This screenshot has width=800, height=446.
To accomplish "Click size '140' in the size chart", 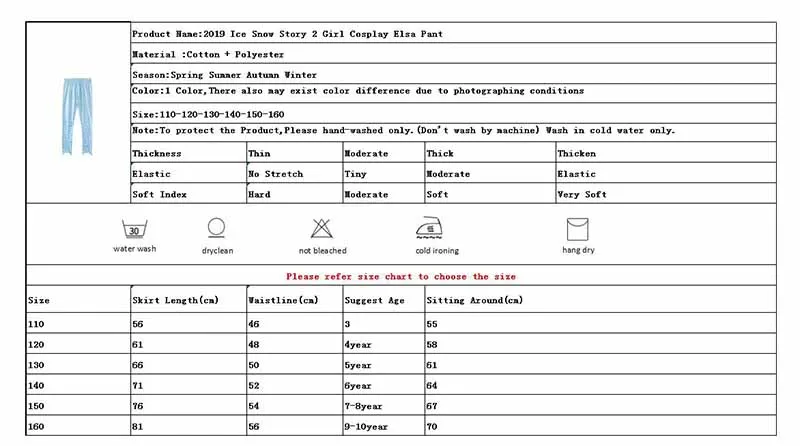I will click(36, 385).
